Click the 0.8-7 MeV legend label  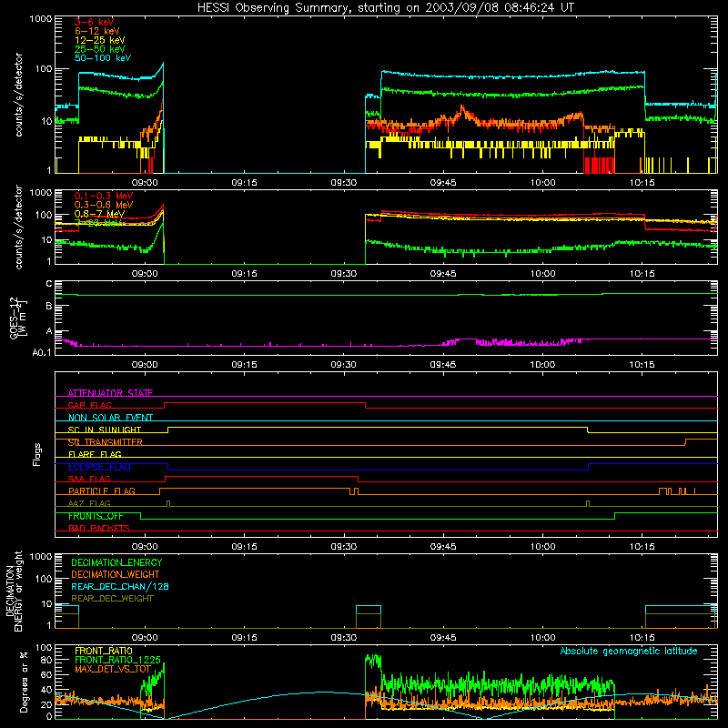99,214
